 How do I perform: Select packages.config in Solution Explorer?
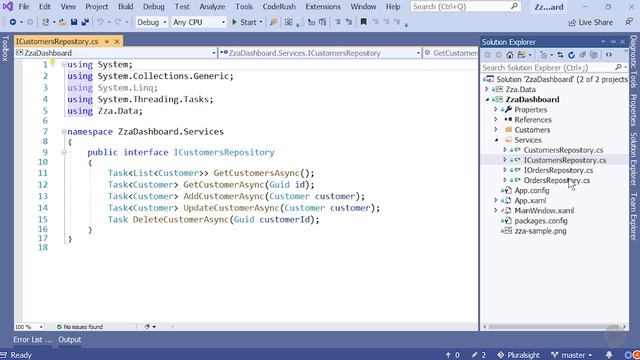(x=541, y=221)
